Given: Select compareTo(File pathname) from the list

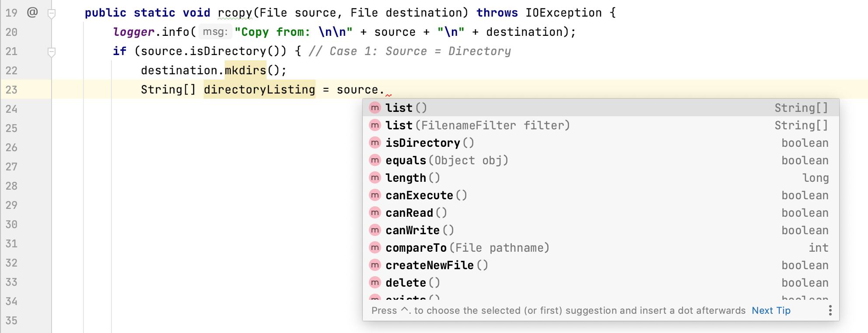Looking at the screenshot, I should pyautogui.click(x=467, y=248).
